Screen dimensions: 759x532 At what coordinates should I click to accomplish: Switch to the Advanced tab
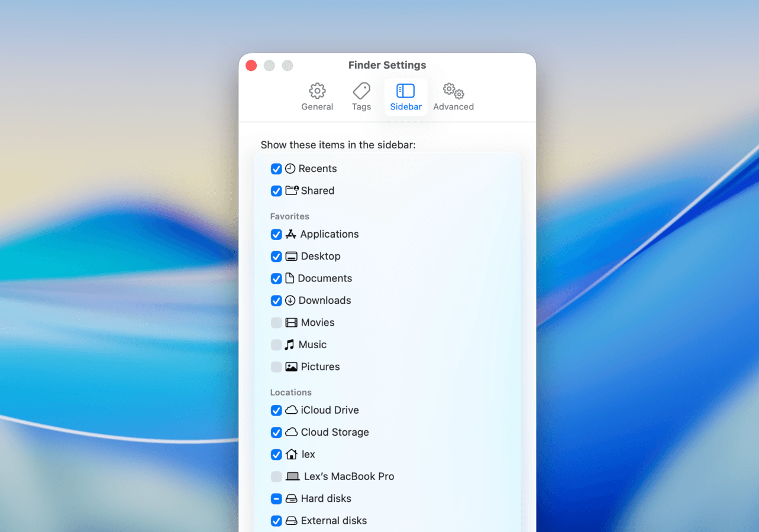453,96
